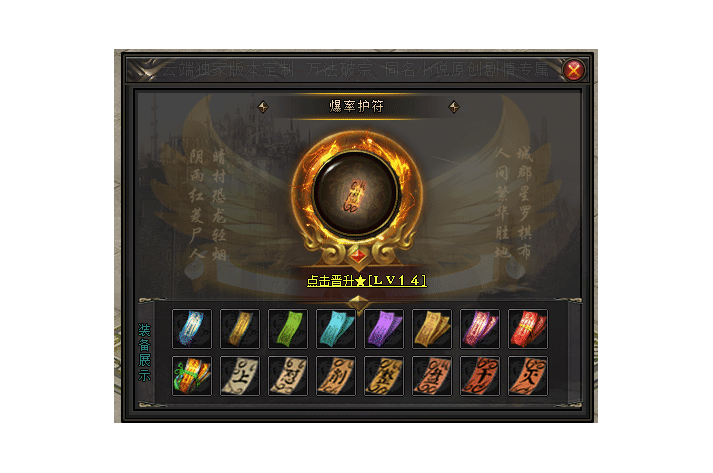Click the 点击晋升 LV14 upgrade link
713x473 pixels.
click(367, 280)
